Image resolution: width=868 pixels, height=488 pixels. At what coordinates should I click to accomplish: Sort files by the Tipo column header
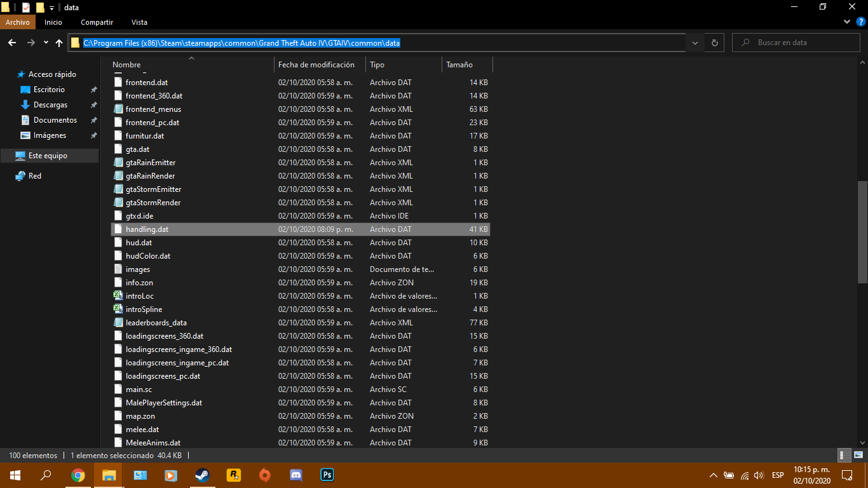coord(403,65)
